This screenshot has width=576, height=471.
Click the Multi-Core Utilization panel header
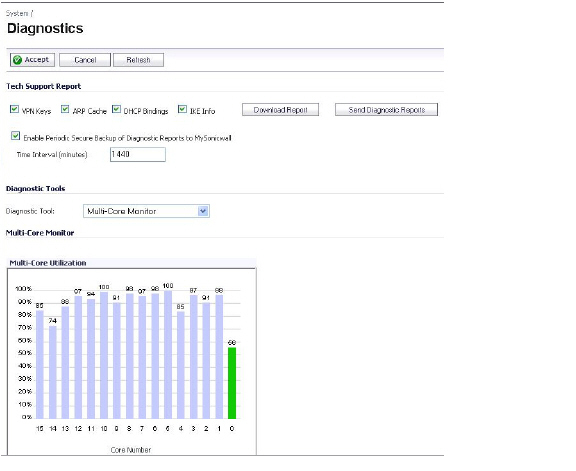click(x=132, y=263)
